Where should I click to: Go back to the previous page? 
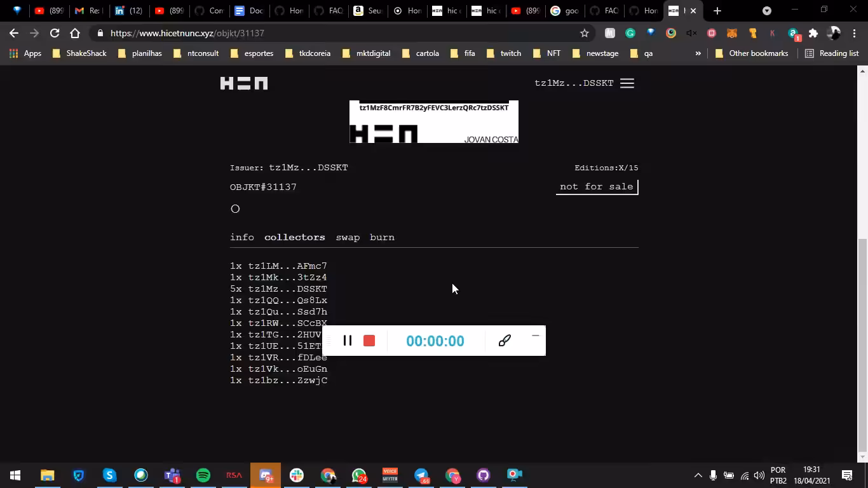coord(14,33)
